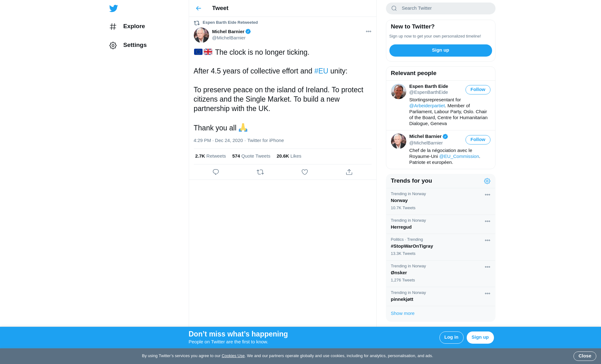Open more options for Ønsker trend
This screenshot has height=364, width=601.
[x=487, y=267]
